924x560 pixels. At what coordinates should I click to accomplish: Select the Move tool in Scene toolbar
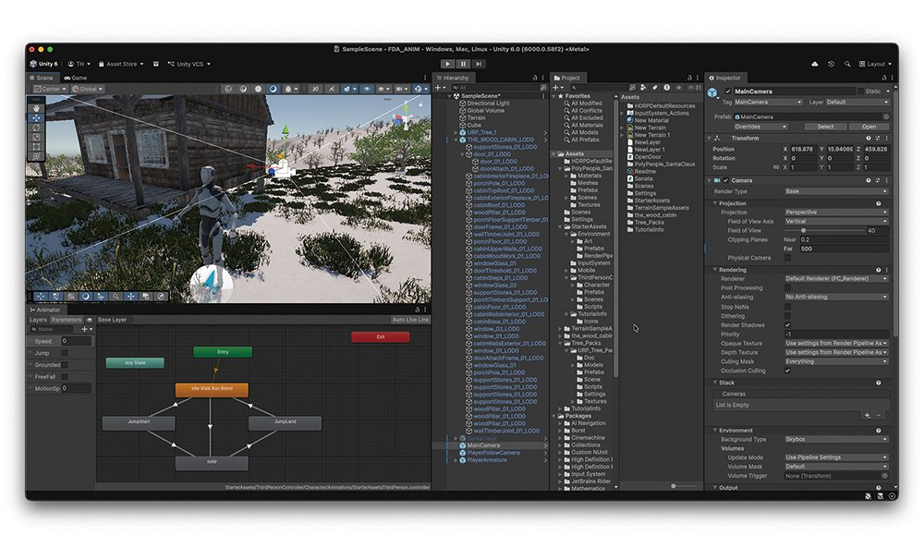tap(37, 118)
